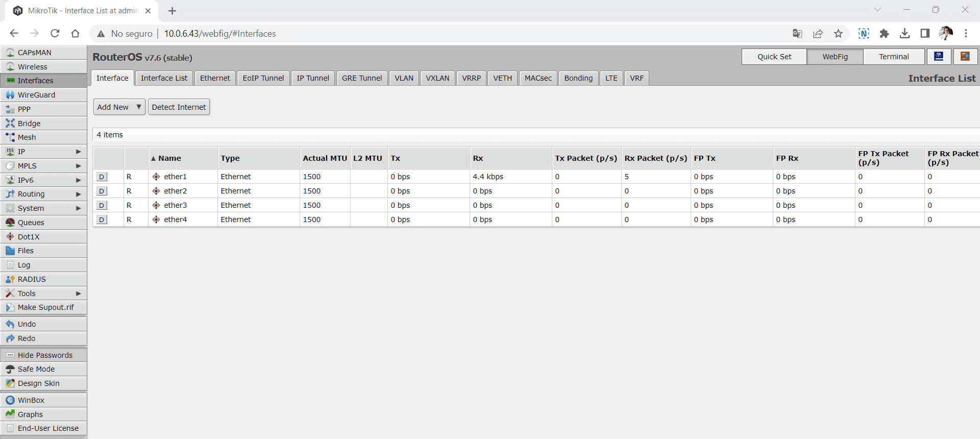
Task: Select the Interfaces sidebar entry
Action: (43, 81)
